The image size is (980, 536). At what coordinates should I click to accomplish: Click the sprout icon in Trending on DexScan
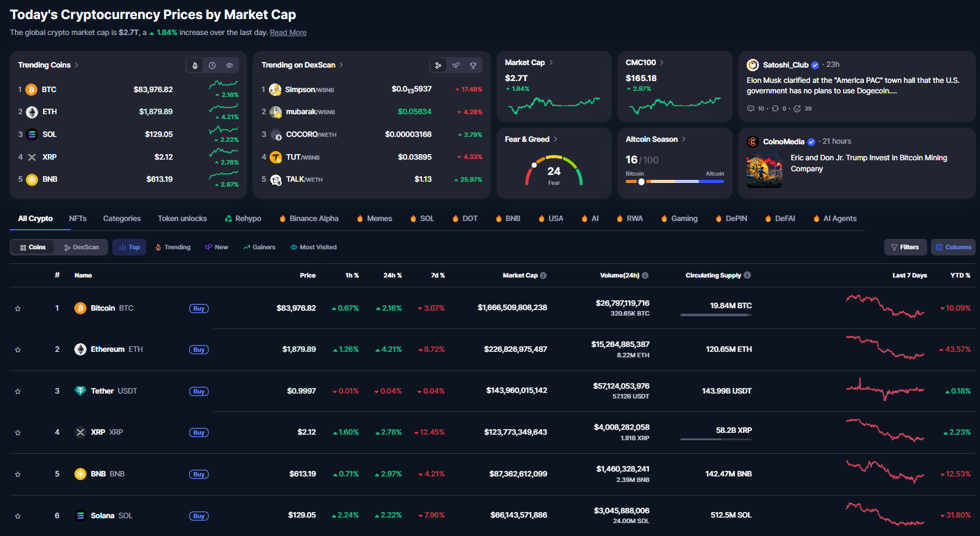[x=456, y=65]
